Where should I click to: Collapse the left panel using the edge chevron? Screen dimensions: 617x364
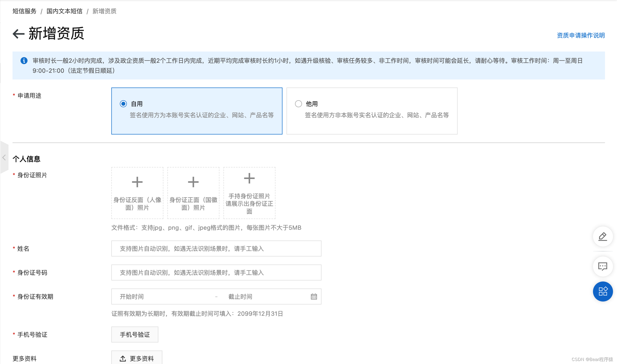click(4, 157)
